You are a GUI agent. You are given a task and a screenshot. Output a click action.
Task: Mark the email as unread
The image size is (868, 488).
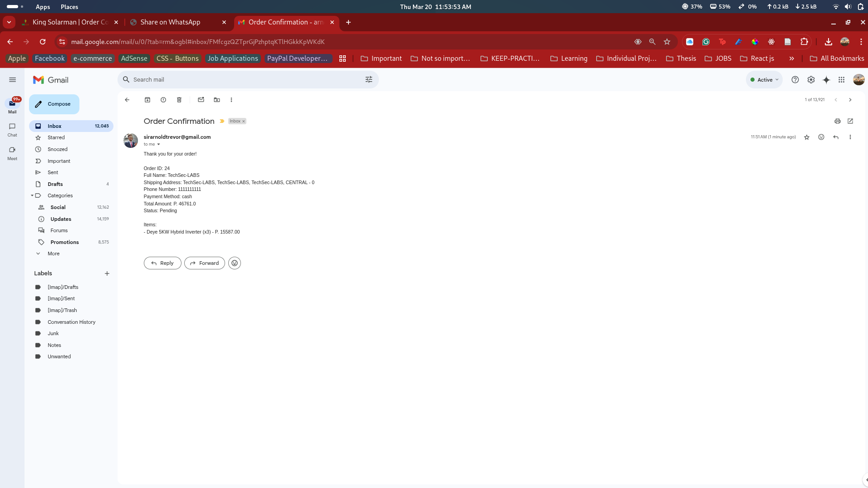click(201, 100)
